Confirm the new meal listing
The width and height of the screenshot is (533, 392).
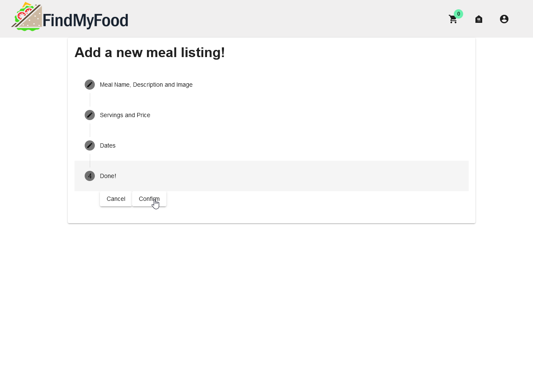(149, 199)
